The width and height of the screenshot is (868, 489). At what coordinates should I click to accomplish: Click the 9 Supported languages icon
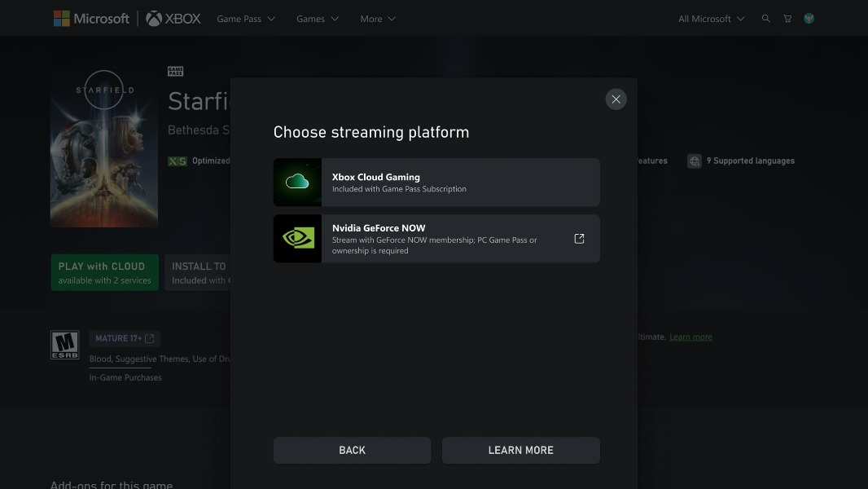click(x=695, y=161)
